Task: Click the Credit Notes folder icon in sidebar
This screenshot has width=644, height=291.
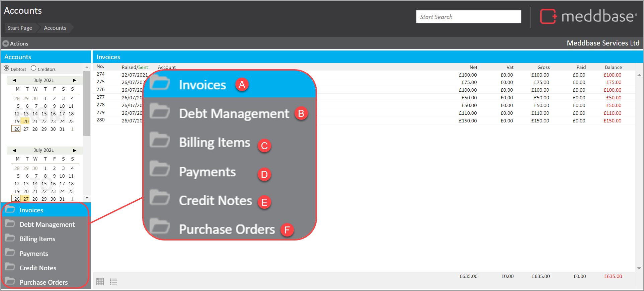Action: (x=10, y=267)
